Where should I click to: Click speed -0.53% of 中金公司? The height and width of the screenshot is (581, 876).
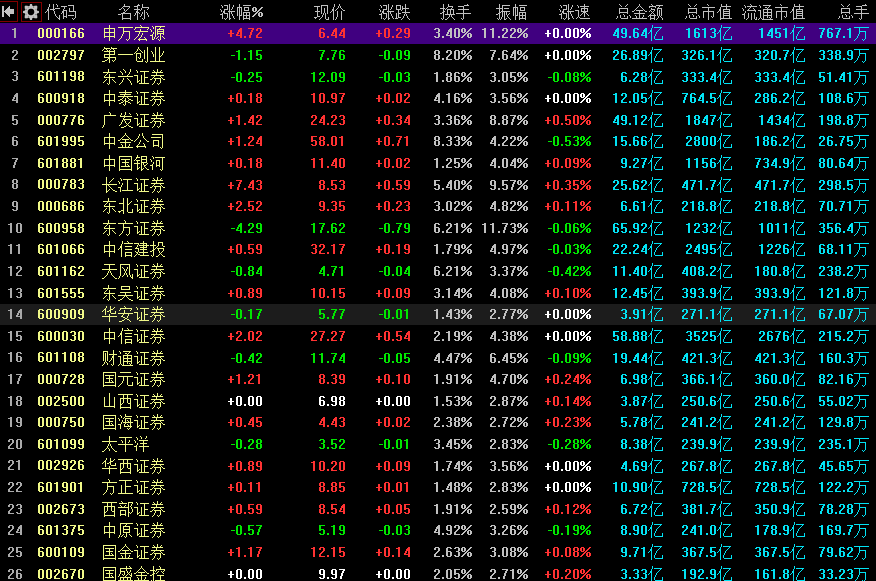[569, 141]
